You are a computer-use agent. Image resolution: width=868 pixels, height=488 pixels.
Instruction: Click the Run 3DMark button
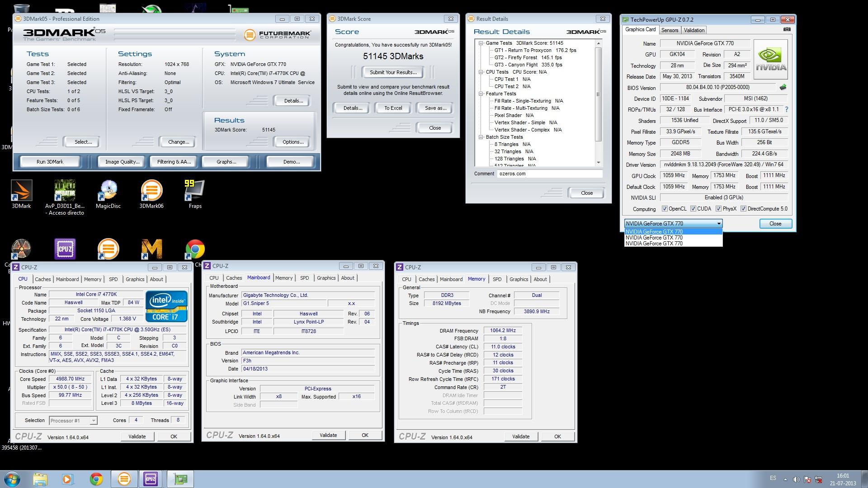(50, 162)
